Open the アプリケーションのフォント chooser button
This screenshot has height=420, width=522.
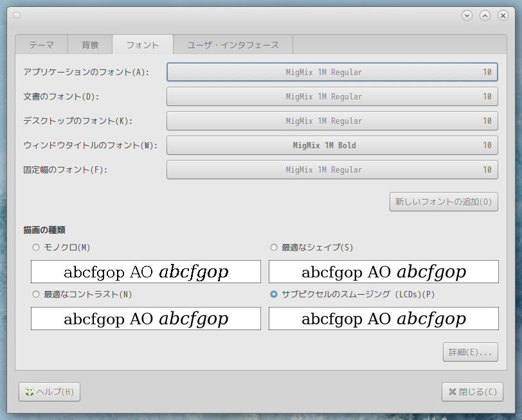(332, 72)
